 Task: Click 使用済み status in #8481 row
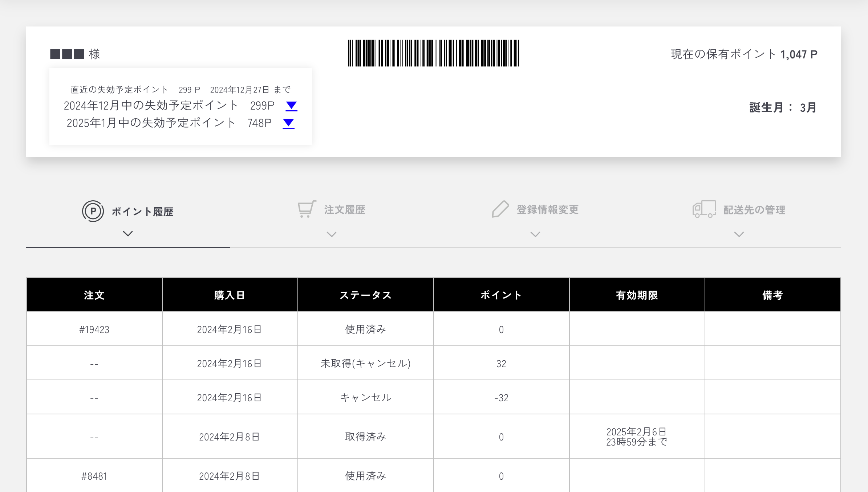366,476
